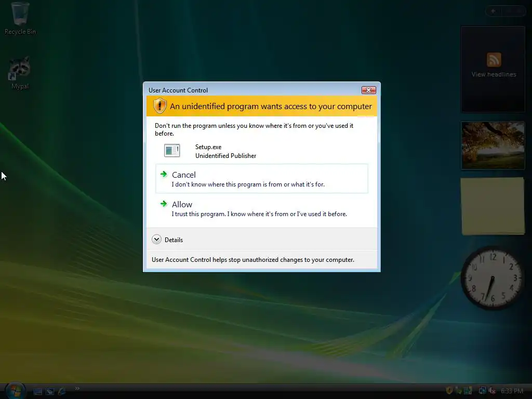This screenshot has height=399, width=532.
Task: Open the Recycle Bin desktop icon
Action: point(20,18)
